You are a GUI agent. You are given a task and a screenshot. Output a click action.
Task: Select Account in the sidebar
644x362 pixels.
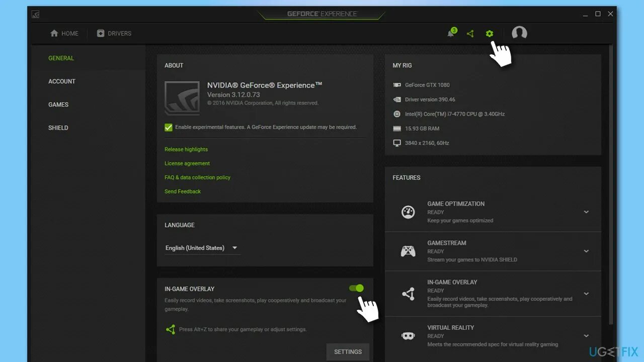tap(62, 81)
